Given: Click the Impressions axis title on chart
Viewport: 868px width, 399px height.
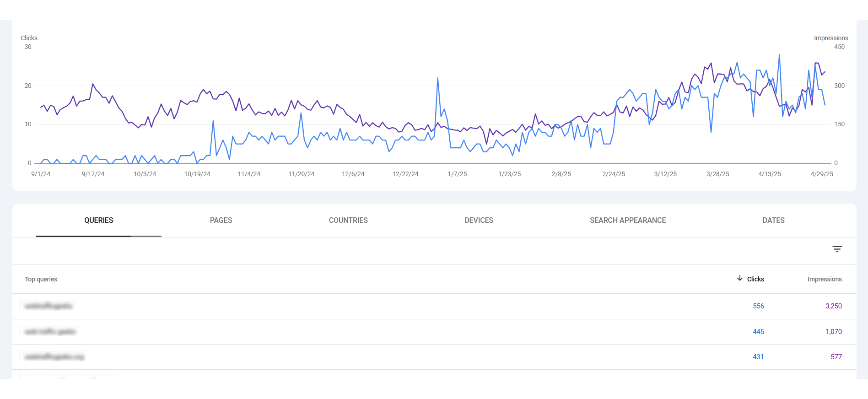Looking at the screenshot, I should pos(830,38).
